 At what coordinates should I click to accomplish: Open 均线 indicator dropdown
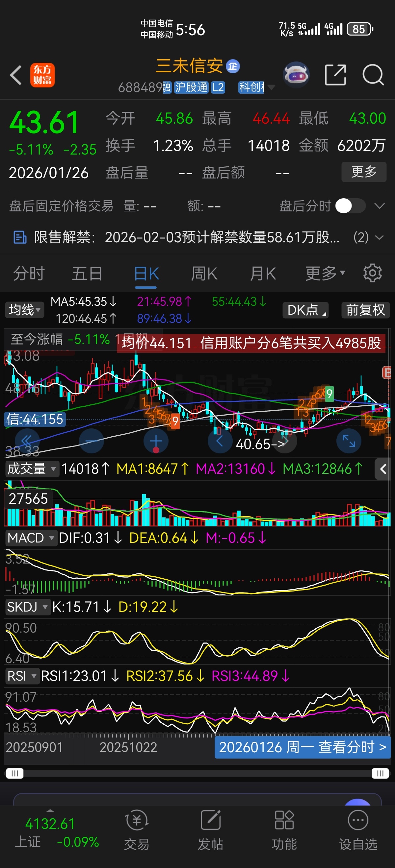coord(25,310)
